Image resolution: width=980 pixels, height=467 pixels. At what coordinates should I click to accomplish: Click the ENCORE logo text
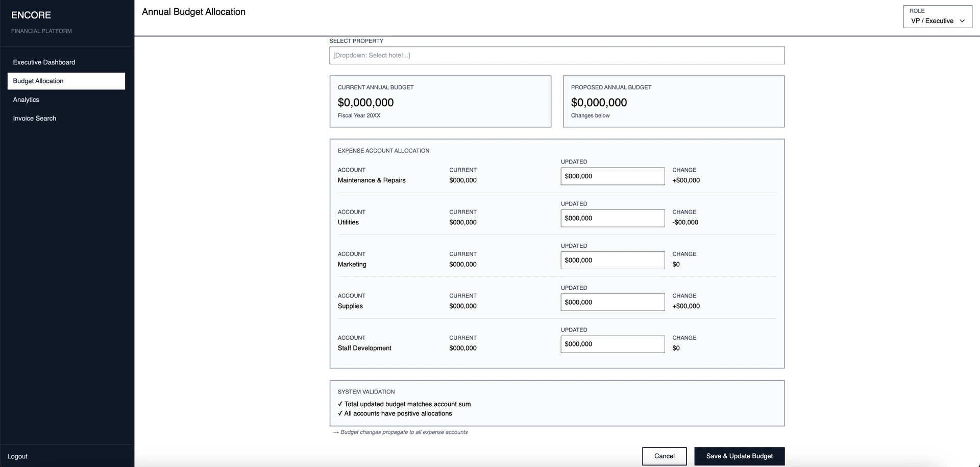31,15
